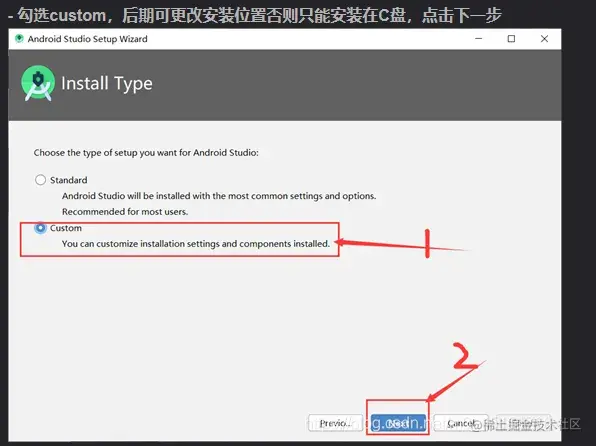Viewport: 596px width, 446px height.
Task: Click the small Android Studio title bar icon
Action: (19, 39)
